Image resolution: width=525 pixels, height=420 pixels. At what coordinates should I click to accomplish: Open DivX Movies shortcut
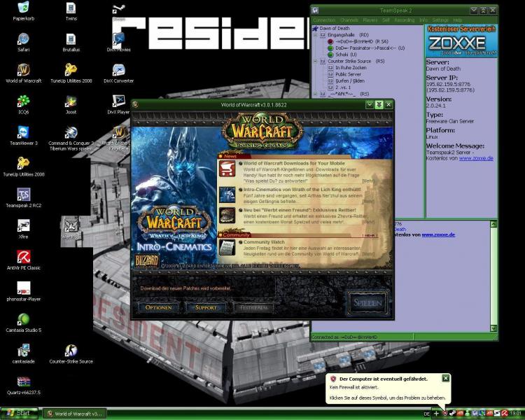[118, 42]
